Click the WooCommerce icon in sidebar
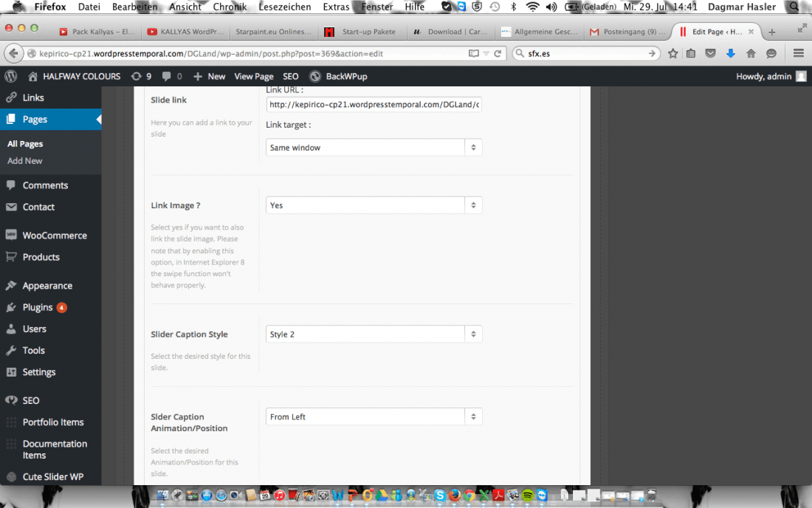Screen dimensions: 812x508 click(x=11, y=235)
